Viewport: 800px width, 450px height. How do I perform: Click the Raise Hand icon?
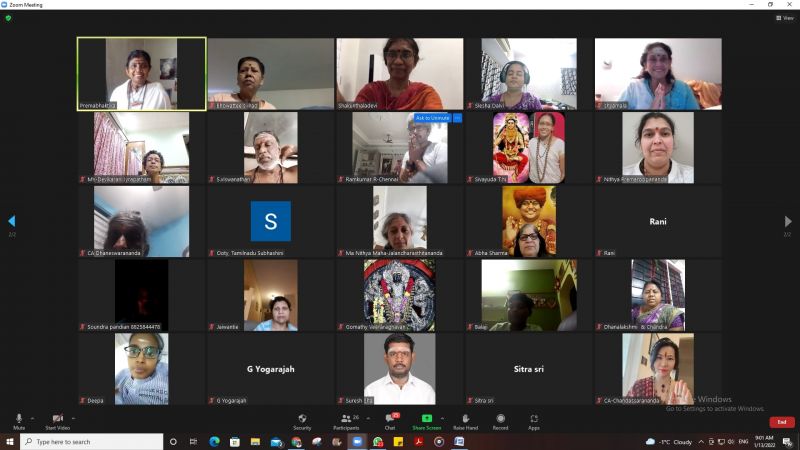point(465,419)
